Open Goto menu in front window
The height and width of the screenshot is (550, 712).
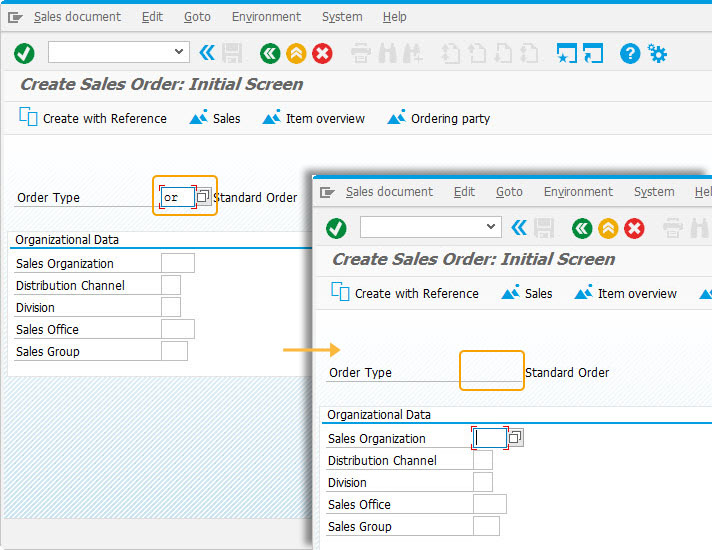click(x=509, y=192)
